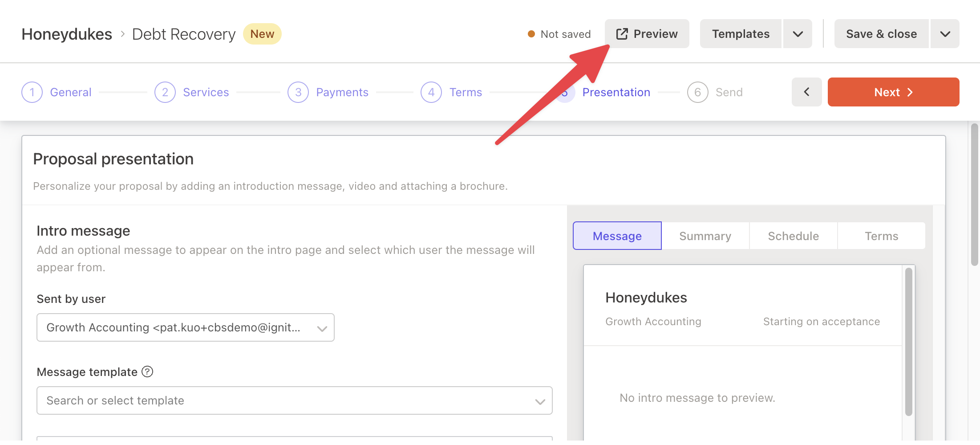Open the Message template search dropdown
The image size is (980, 445).
(x=295, y=400)
